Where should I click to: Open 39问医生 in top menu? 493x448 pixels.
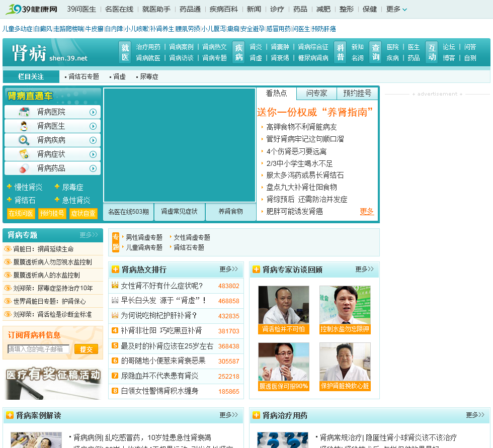point(81,9)
